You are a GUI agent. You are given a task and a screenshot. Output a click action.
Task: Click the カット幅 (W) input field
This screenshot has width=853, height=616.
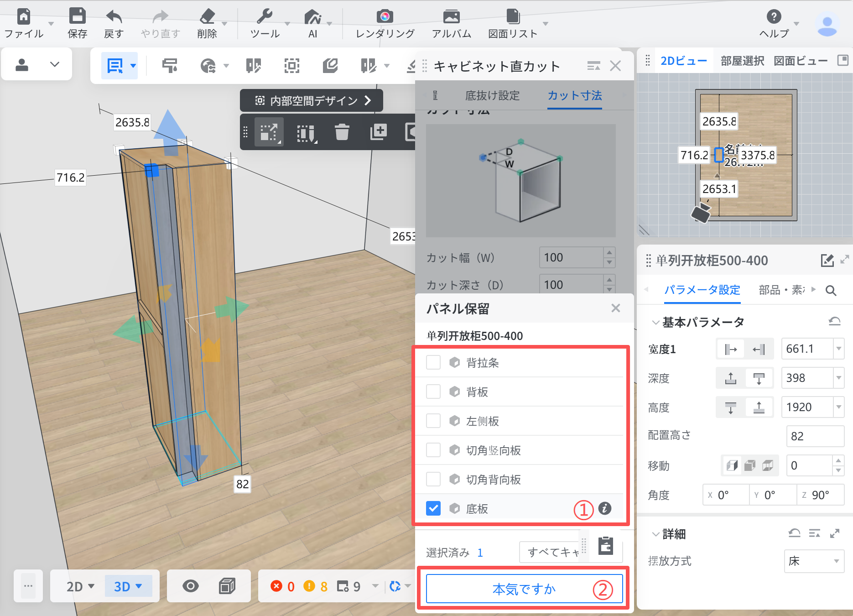coord(572,257)
